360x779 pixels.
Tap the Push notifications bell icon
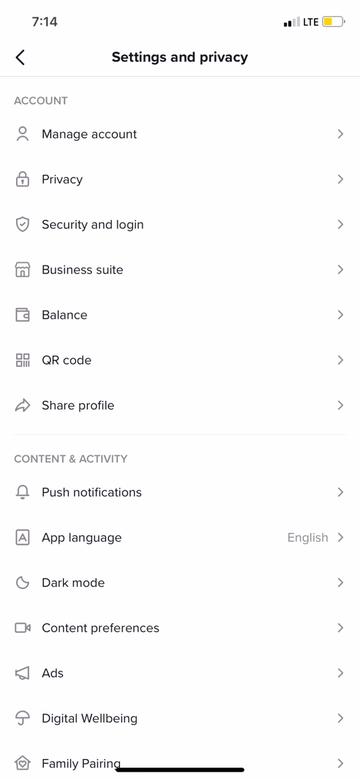pyautogui.click(x=22, y=492)
